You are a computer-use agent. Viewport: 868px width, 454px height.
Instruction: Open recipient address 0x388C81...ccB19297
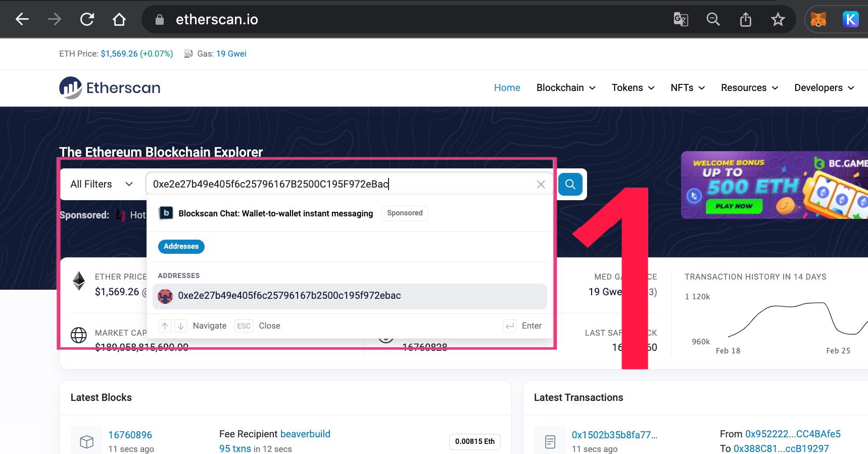781,449
